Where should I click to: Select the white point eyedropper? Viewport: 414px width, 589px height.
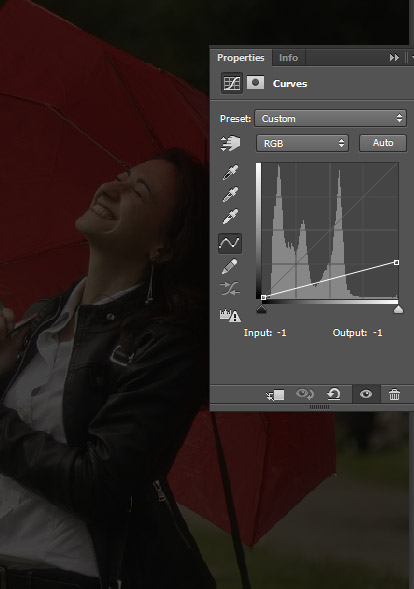(230, 216)
